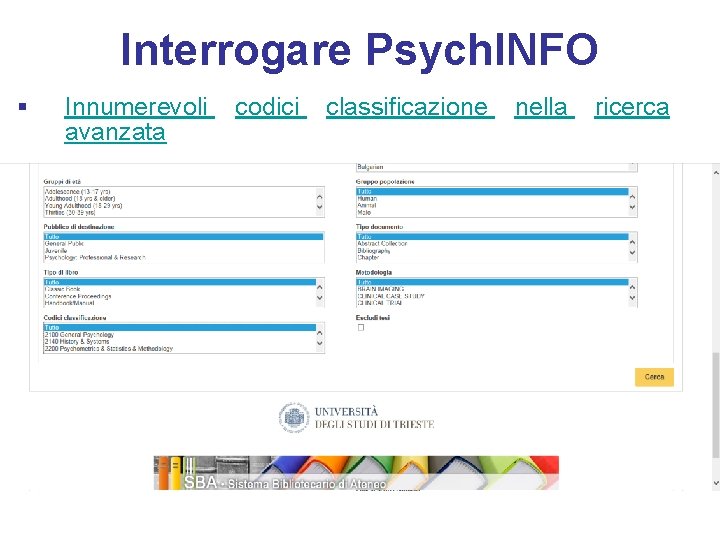Image resolution: width=720 pixels, height=540 pixels.
Task: Choose Human population group
Action: (492, 198)
